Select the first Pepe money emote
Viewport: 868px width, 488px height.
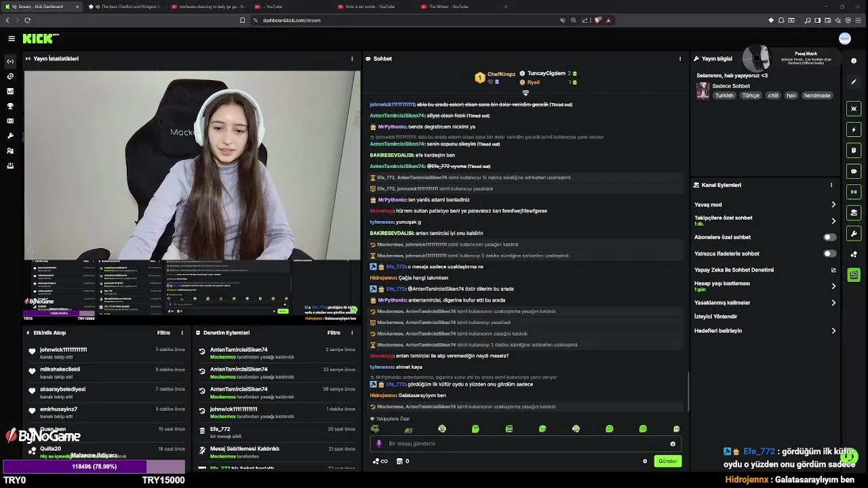pyautogui.click(x=375, y=429)
